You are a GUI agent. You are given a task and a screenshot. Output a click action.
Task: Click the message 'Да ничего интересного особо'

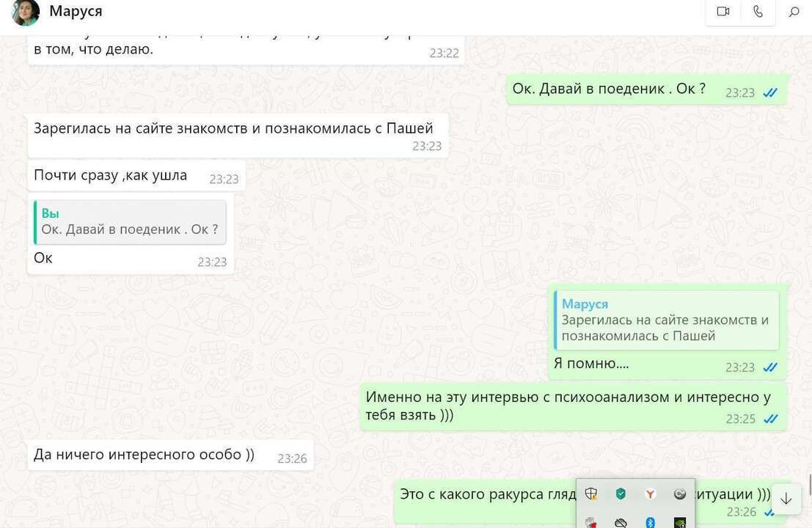point(143,455)
